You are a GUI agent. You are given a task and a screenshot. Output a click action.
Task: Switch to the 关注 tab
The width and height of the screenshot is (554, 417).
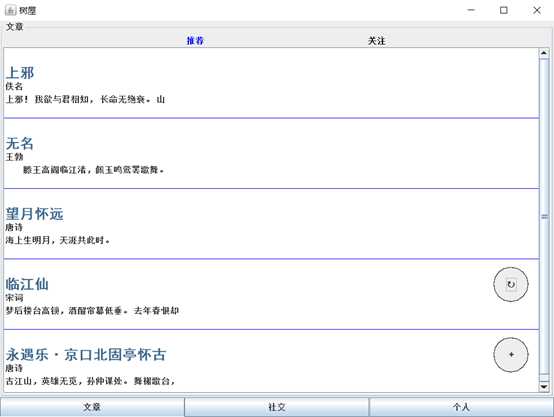[x=376, y=41]
